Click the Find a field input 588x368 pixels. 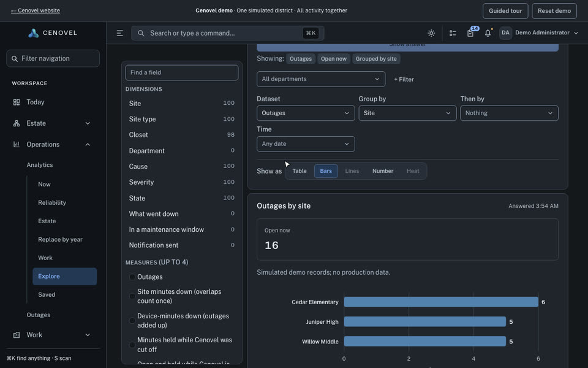pos(182,72)
